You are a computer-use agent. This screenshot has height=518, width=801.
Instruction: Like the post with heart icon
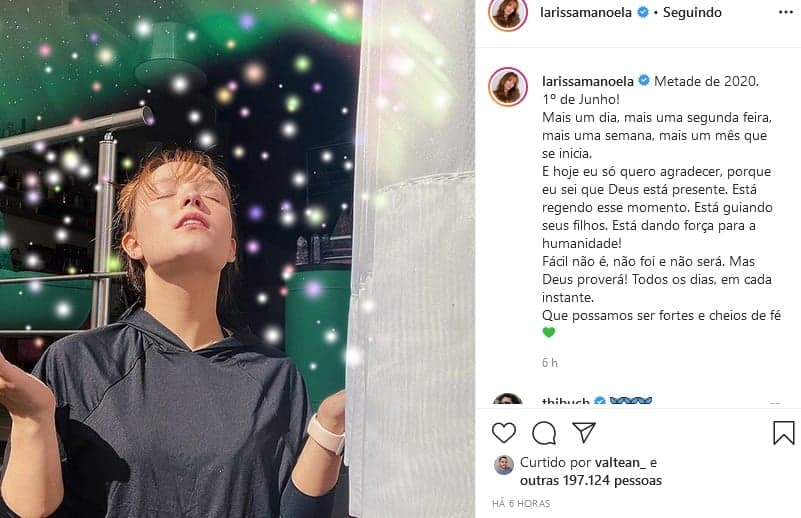504,433
